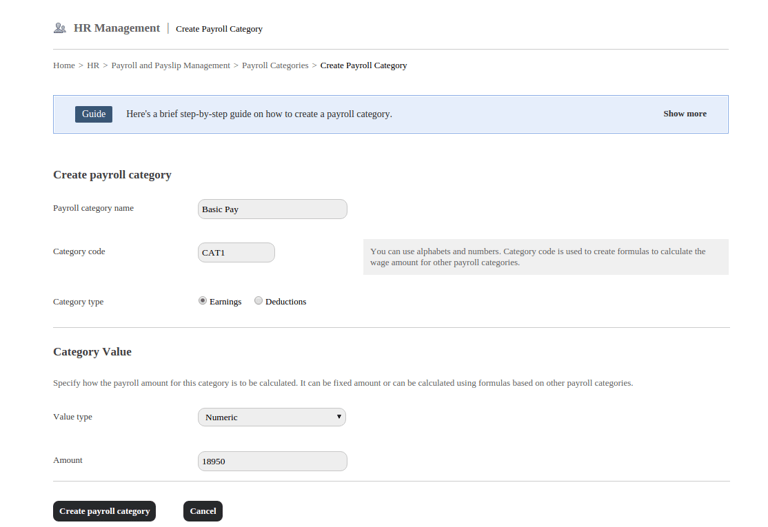
Task: Click the Value type label
Action: 72,417
